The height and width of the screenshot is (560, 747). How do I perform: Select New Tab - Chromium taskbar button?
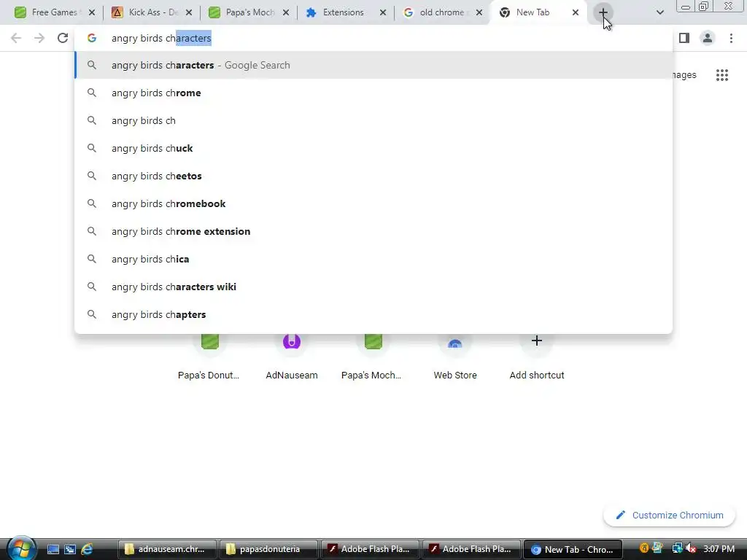click(x=573, y=550)
